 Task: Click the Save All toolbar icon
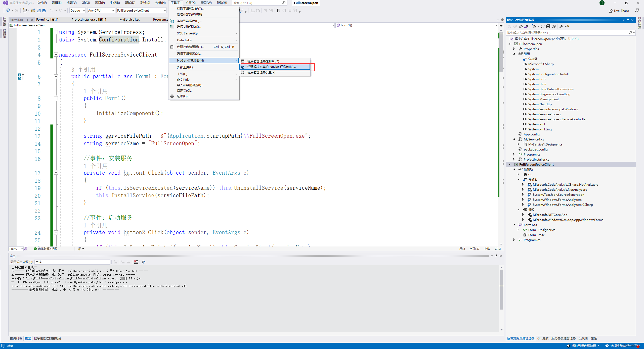pos(44,11)
